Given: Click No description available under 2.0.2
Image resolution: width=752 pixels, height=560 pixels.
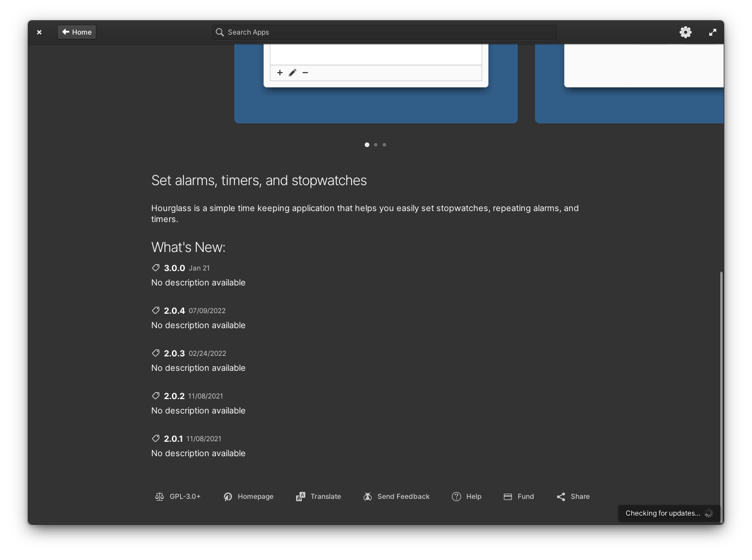Looking at the screenshot, I should tap(199, 411).
